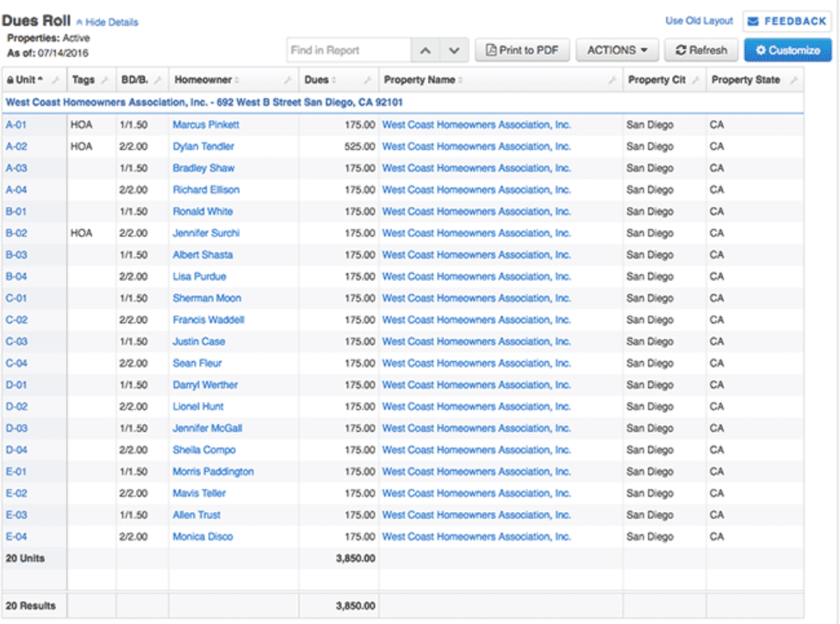
Task: Sort by Dues column header
Action: pos(320,80)
